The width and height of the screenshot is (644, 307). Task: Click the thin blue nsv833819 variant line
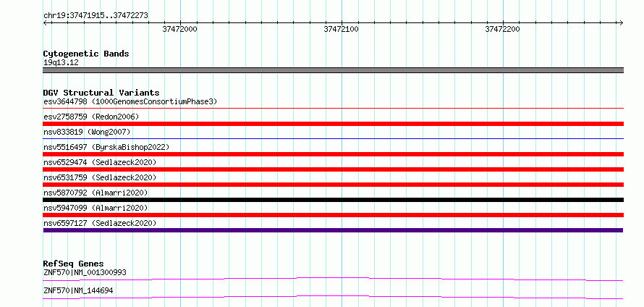click(333, 139)
